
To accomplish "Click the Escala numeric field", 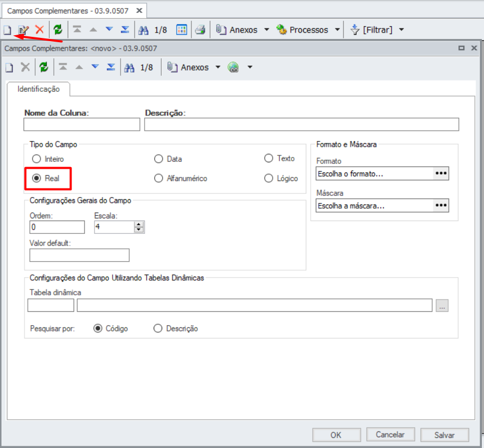I will [114, 227].
